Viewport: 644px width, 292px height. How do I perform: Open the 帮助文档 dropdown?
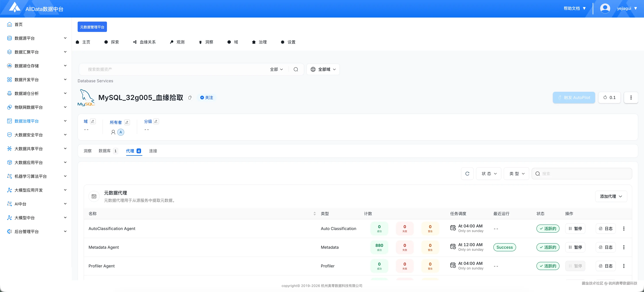click(x=575, y=8)
